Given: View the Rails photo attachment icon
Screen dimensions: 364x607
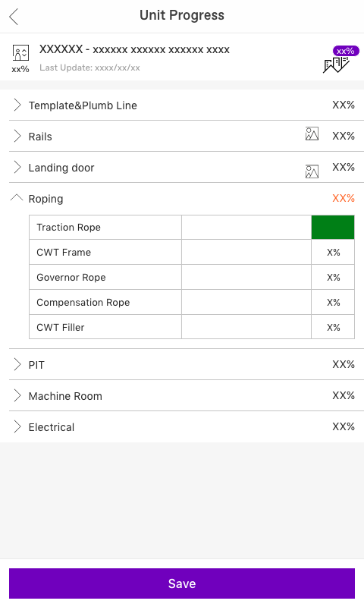Looking at the screenshot, I should [x=312, y=134].
